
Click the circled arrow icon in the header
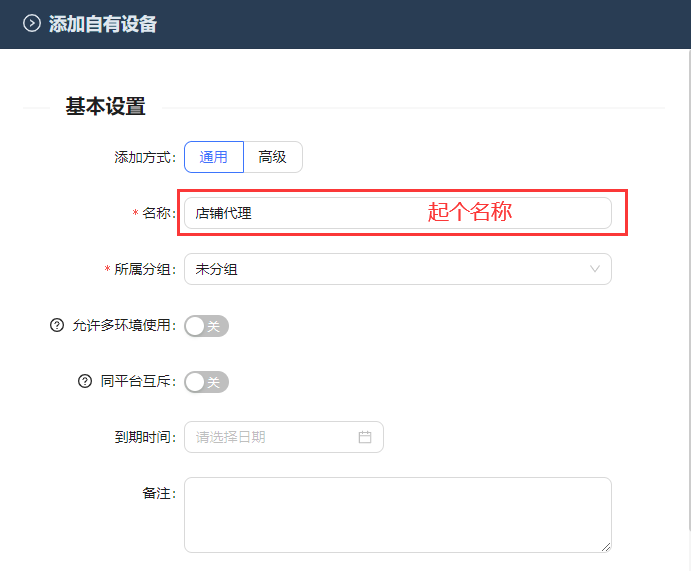[x=31, y=24]
